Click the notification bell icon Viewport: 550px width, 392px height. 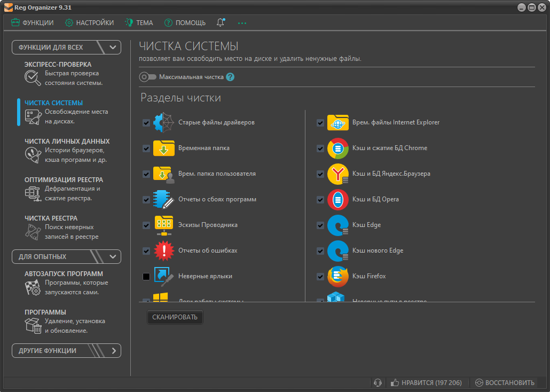pyautogui.click(x=221, y=22)
